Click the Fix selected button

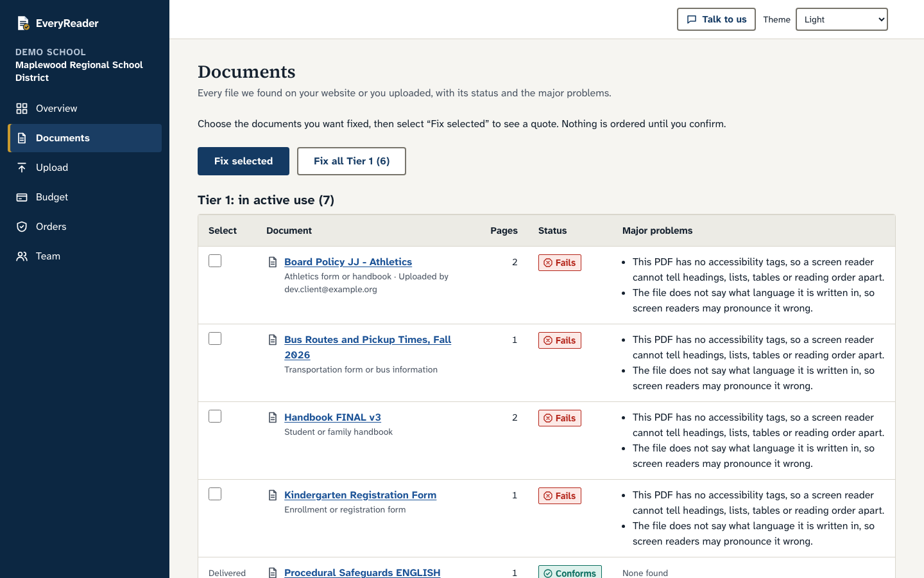coord(243,161)
